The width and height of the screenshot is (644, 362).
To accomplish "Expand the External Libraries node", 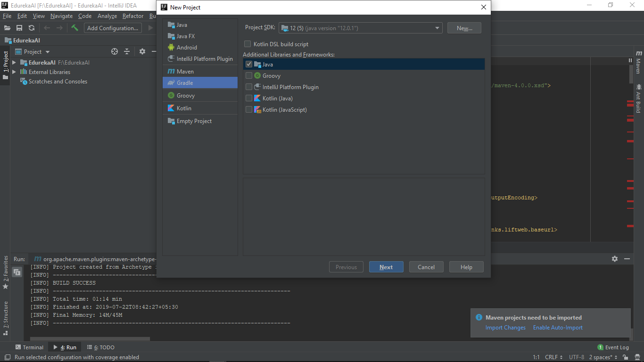I will [14, 72].
